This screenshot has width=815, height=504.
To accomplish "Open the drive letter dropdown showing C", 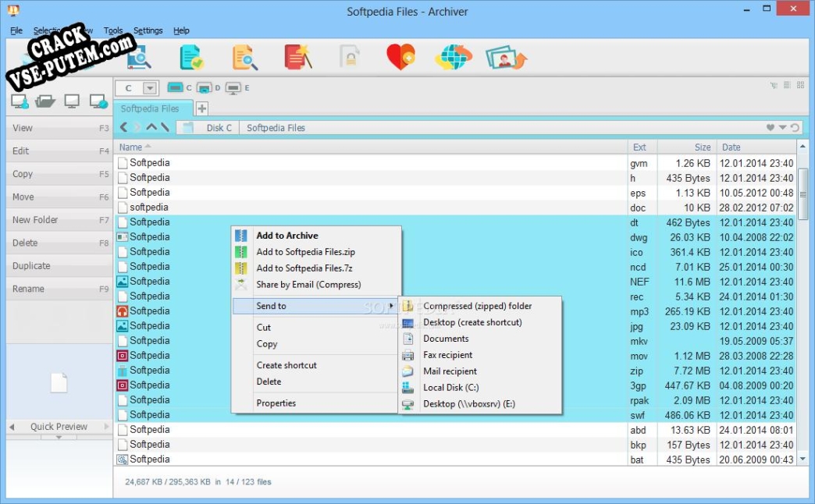I will click(148, 87).
